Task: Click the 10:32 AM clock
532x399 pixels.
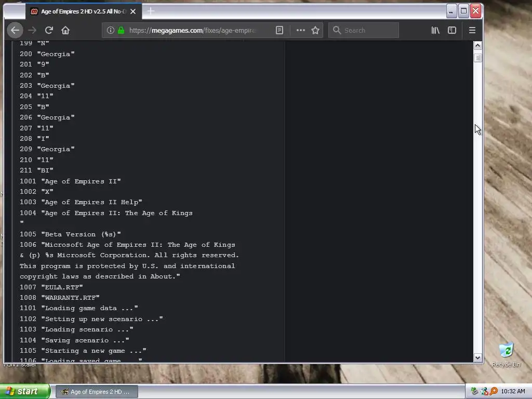Action: pos(513,391)
